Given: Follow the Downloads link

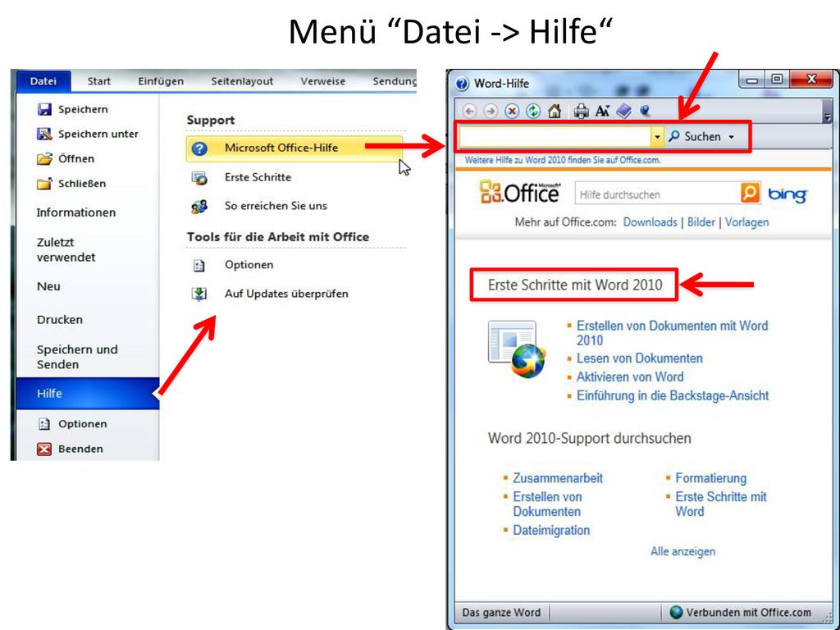Looking at the screenshot, I should 651,222.
